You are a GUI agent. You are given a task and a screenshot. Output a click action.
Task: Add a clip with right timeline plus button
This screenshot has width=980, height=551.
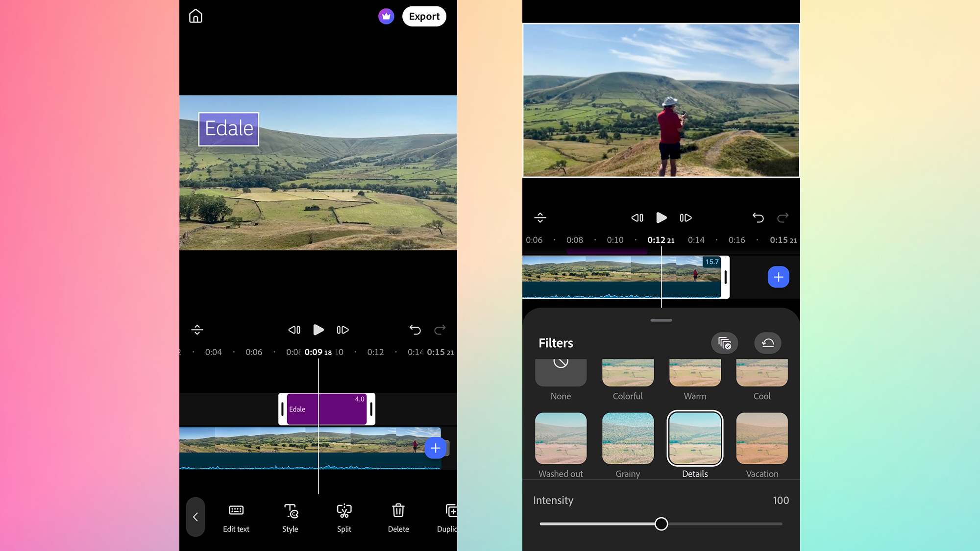[778, 277]
